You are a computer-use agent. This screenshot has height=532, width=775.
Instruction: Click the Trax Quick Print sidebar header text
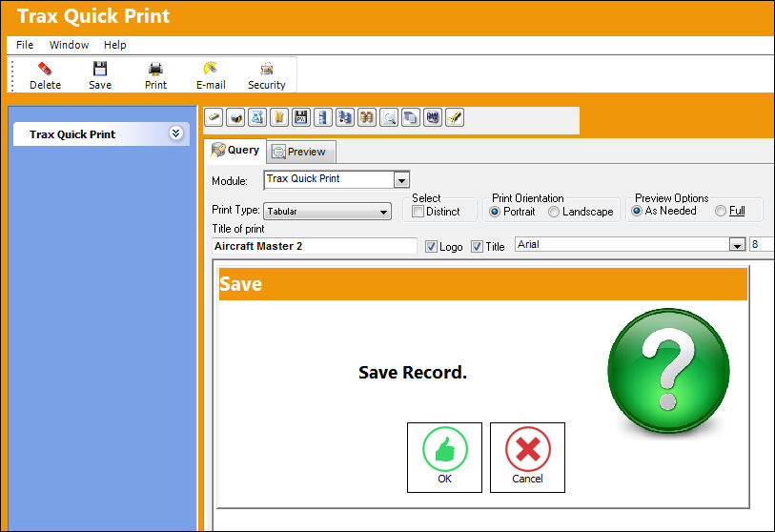click(x=72, y=134)
